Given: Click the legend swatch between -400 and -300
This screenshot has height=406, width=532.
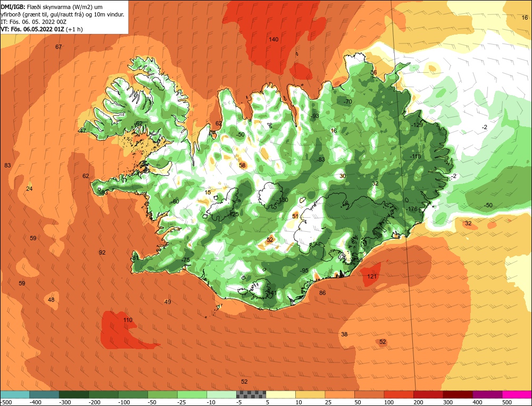Looking at the screenshot, I should click(44, 394).
